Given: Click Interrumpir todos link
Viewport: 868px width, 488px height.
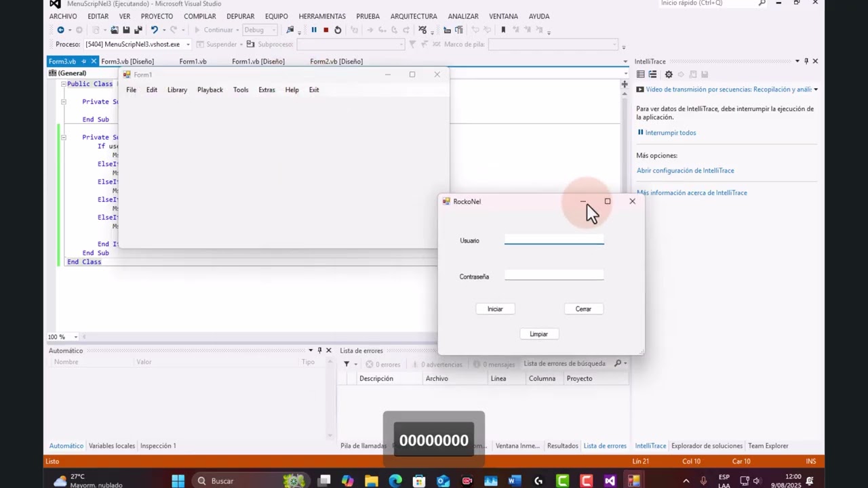Looking at the screenshot, I should [670, 133].
